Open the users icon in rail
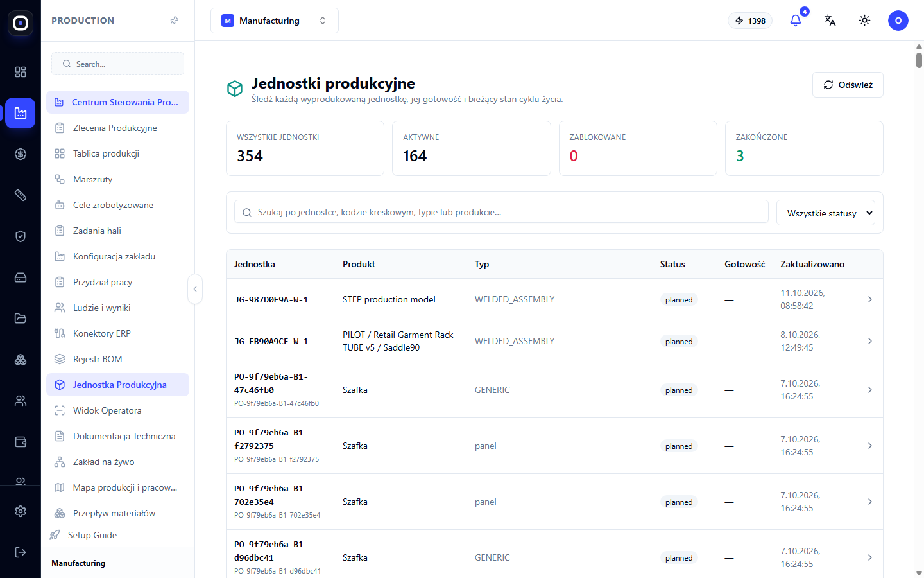This screenshot has width=924, height=578. coord(21,401)
